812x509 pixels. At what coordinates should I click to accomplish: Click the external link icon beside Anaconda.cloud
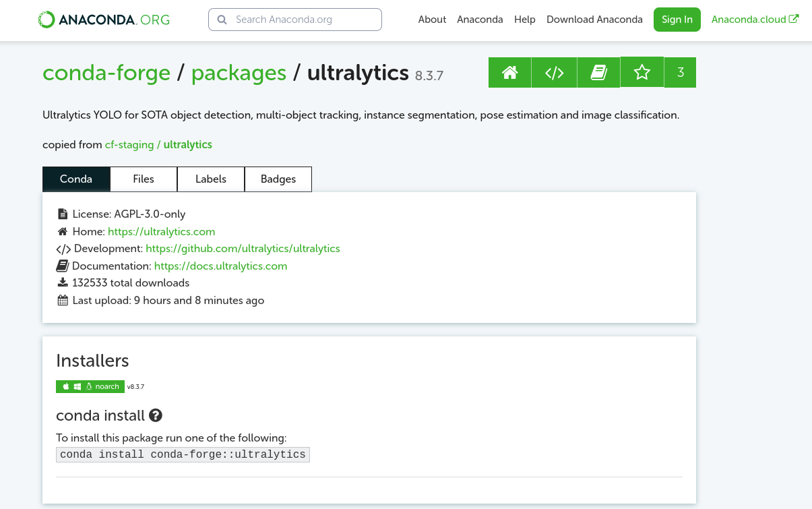pos(794,19)
